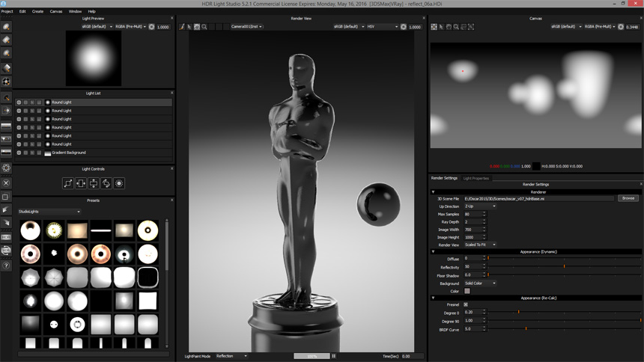
Task: Activate the hand pan tool in Canvas toolbar
Action: click(449, 27)
